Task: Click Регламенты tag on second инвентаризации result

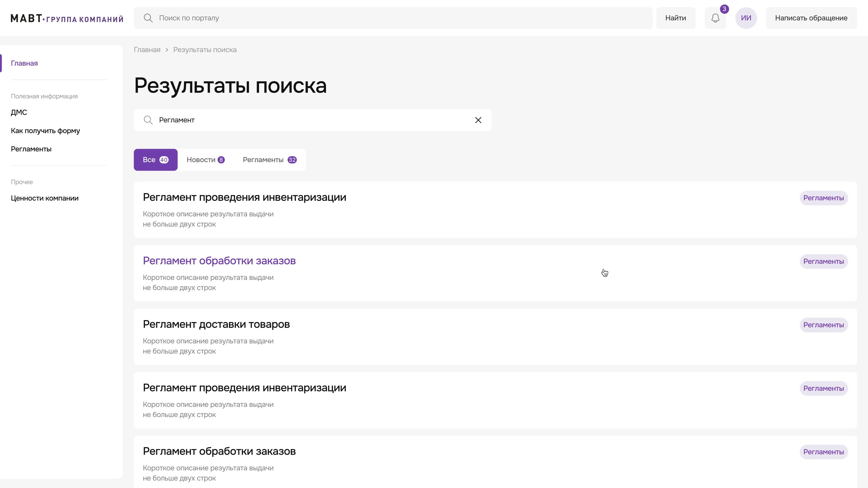Action: coord(823,389)
